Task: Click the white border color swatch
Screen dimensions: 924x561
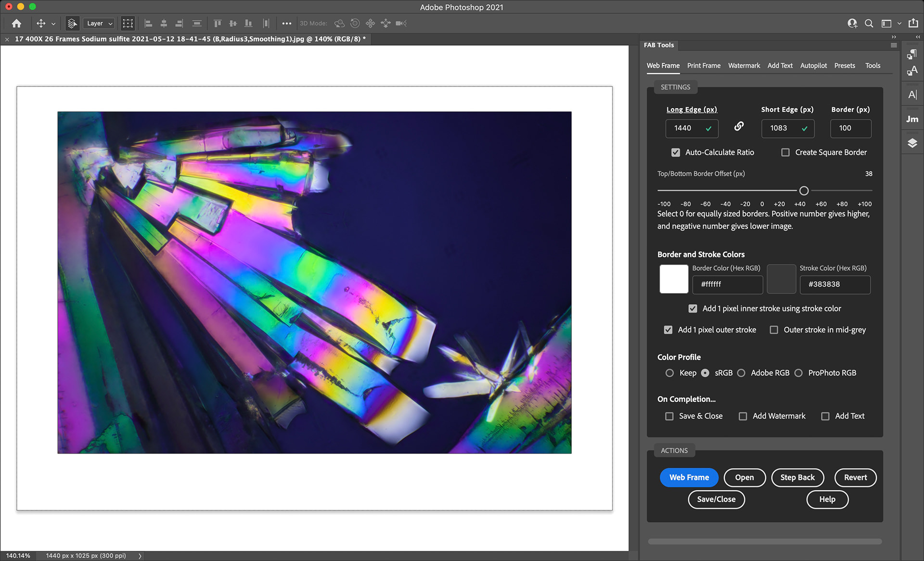Action: 673,279
